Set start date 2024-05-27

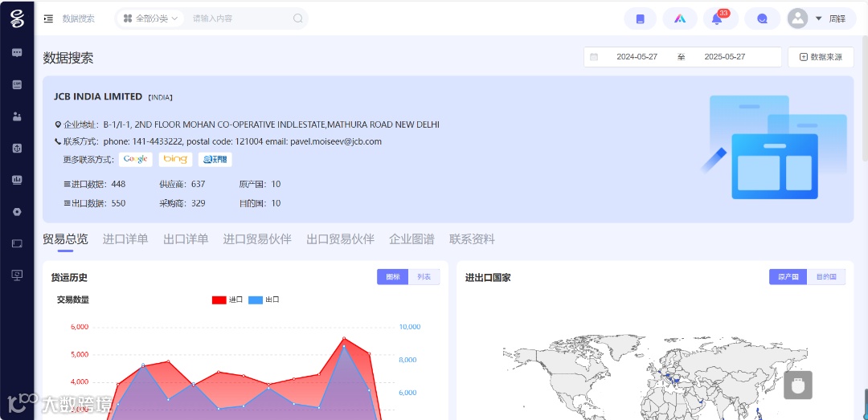coord(637,57)
